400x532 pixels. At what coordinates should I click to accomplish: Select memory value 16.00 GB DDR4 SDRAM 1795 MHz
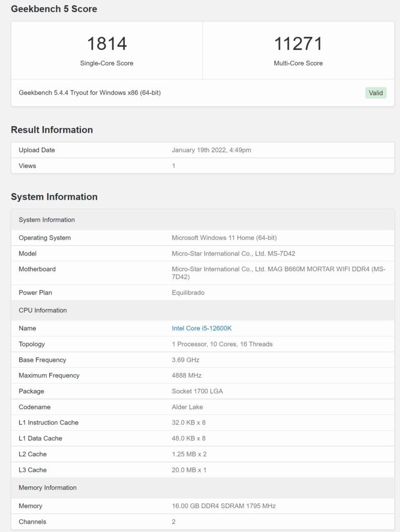223,506
